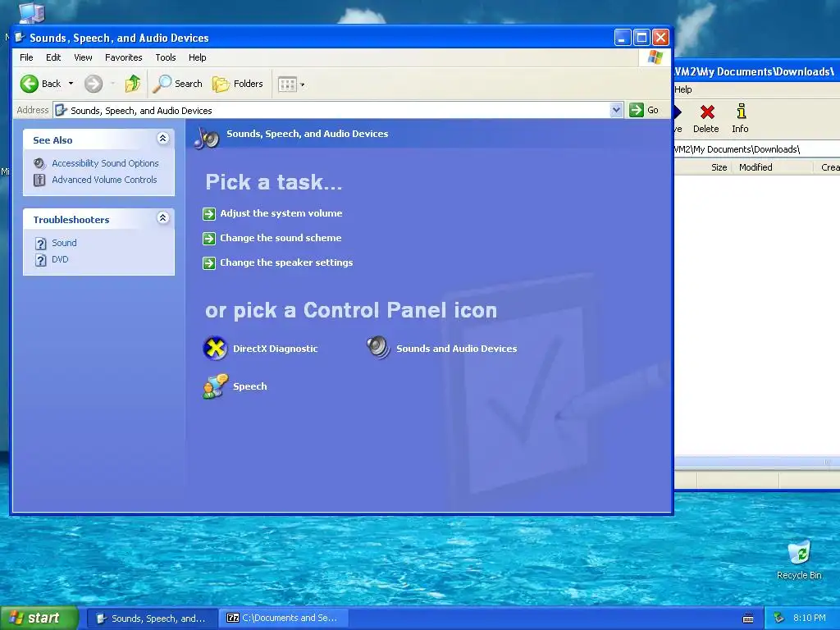Image resolution: width=840 pixels, height=630 pixels.
Task: Click the DirectX Diagnostic label
Action: click(276, 349)
